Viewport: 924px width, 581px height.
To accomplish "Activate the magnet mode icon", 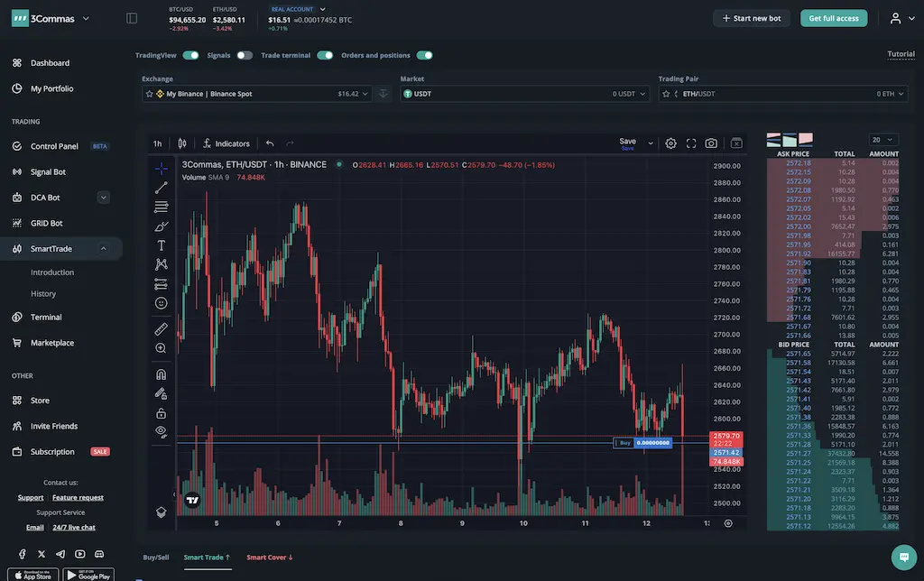I will pyautogui.click(x=162, y=373).
